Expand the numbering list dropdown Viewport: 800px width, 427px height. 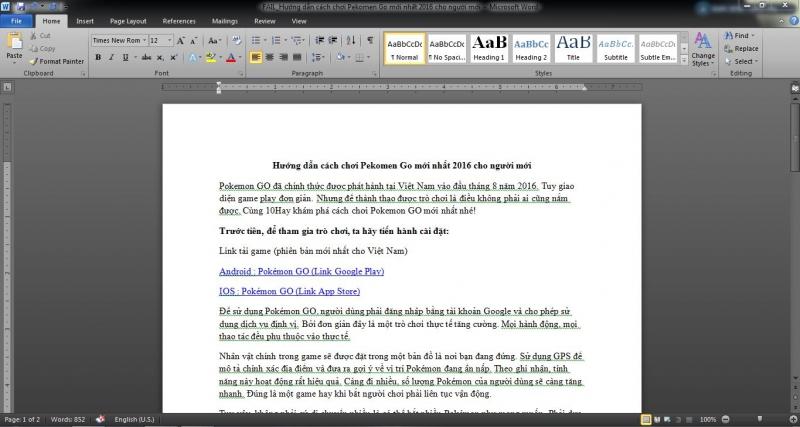[x=285, y=40]
